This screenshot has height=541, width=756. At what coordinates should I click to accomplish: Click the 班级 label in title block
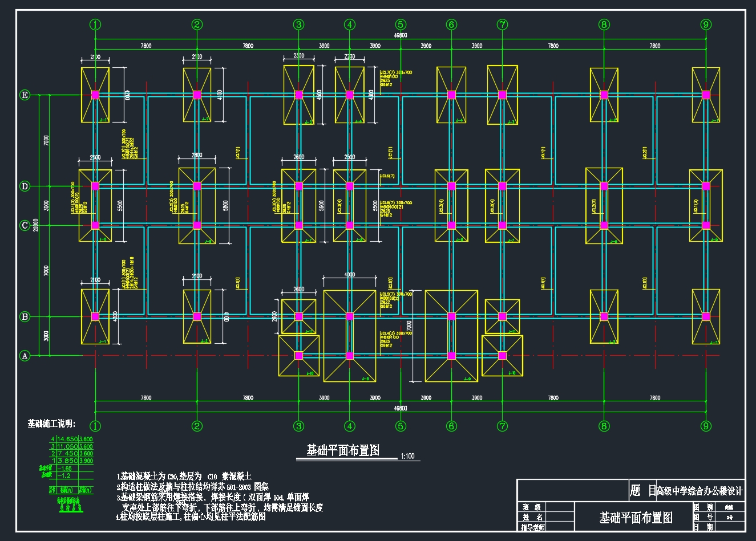(531, 507)
